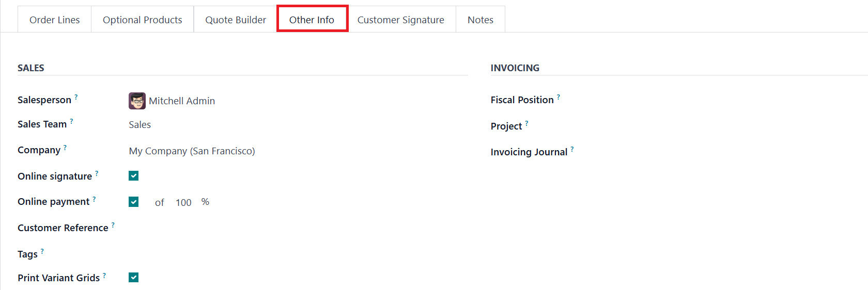Click the Mitchell Admin avatar icon
Screen dimensions: 868x290
pos(137,101)
